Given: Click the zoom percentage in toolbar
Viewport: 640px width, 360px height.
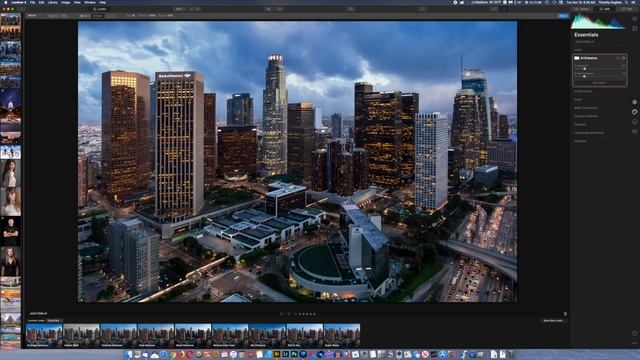Looking at the screenshot, I should coord(178,9).
